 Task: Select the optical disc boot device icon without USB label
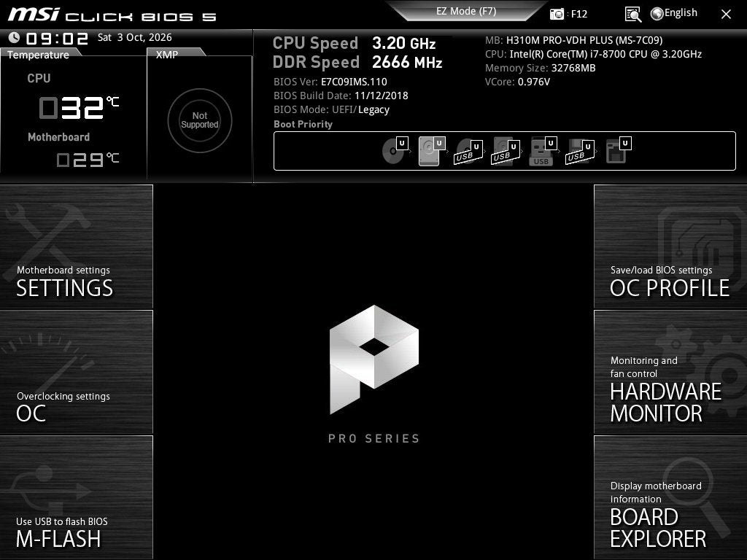(395, 150)
